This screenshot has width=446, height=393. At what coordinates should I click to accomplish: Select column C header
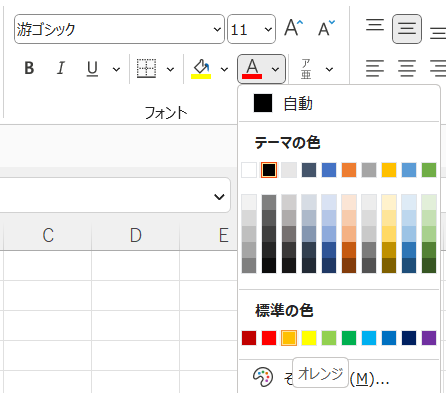click(48, 235)
